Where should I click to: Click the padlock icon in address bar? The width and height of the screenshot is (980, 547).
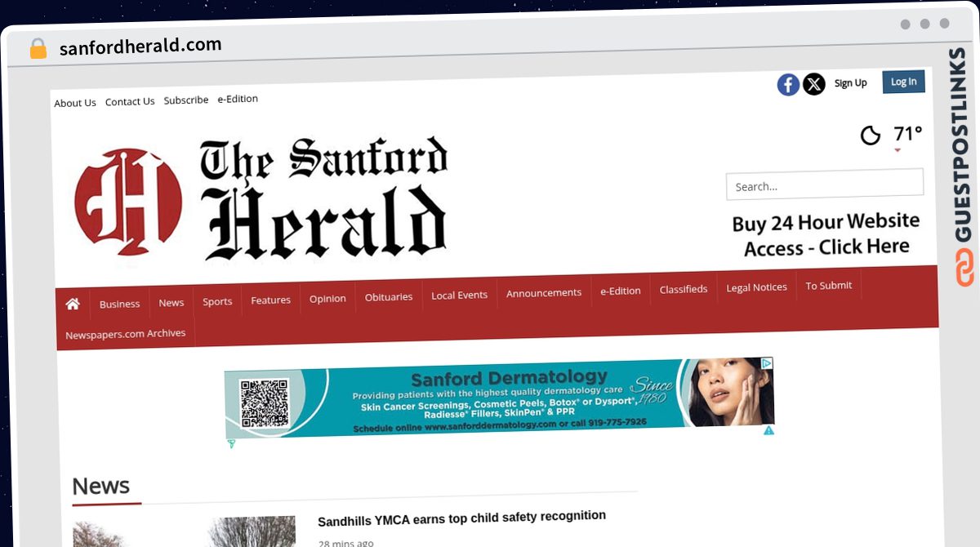click(x=38, y=48)
